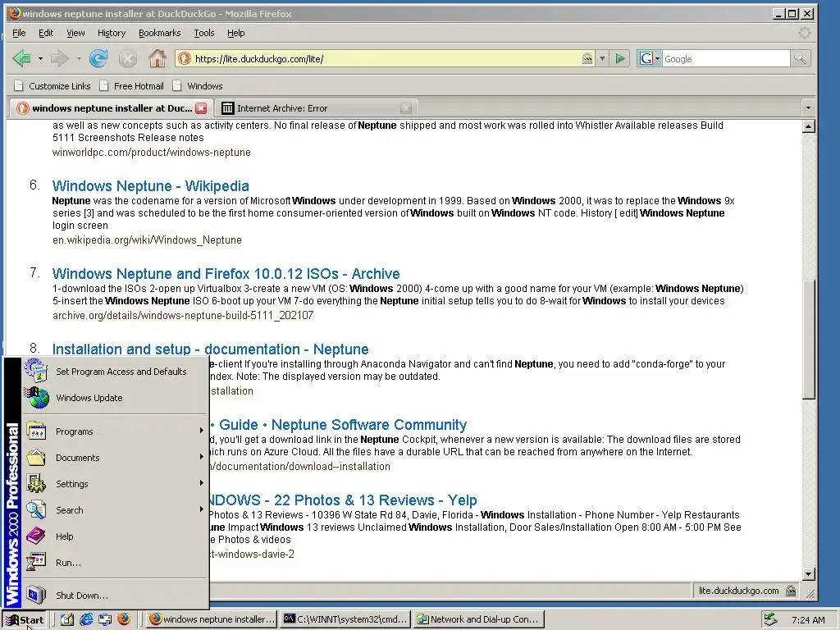This screenshot has height=630, width=840.
Task: Open the Forward button history dropdown
Action: click(78, 58)
